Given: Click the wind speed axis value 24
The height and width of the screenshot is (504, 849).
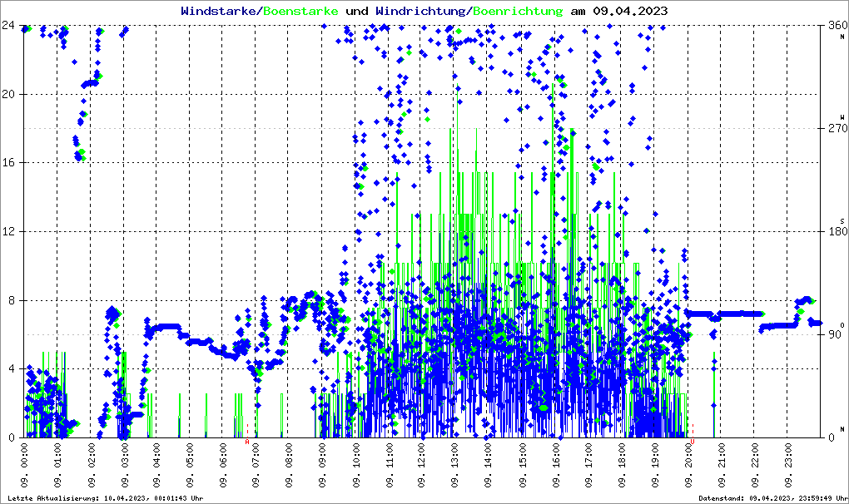Looking at the screenshot, I should [x=7, y=26].
